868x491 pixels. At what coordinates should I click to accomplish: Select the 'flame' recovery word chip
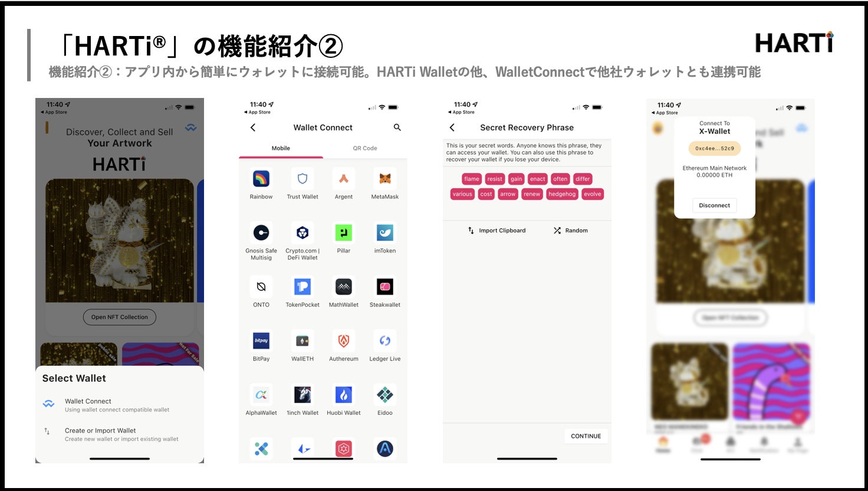(x=472, y=179)
